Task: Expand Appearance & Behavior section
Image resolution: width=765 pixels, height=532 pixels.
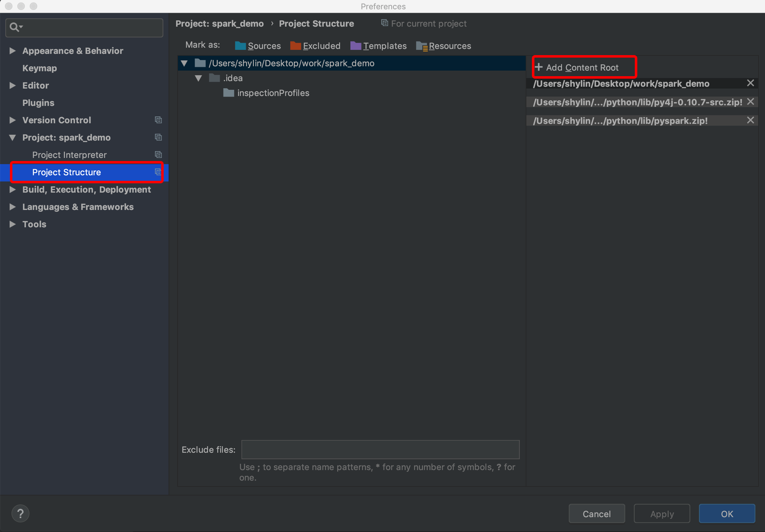Action: [x=13, y=51]
